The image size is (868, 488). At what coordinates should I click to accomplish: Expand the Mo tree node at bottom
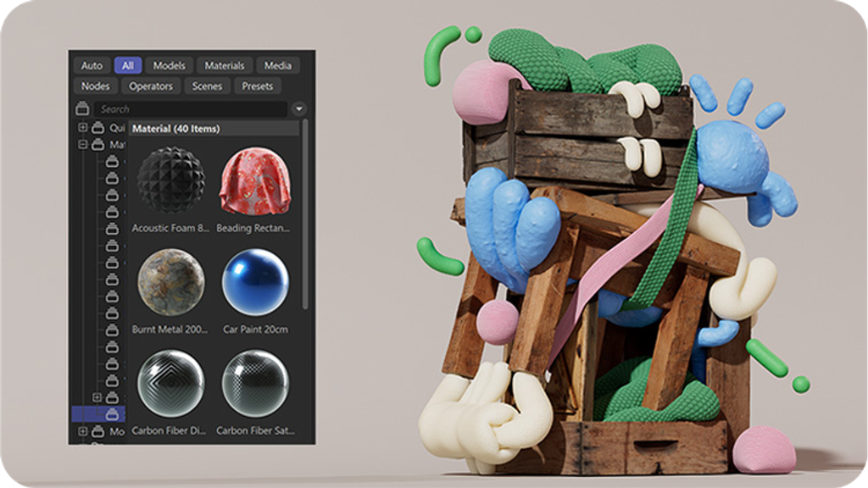(x=82, y=432)
